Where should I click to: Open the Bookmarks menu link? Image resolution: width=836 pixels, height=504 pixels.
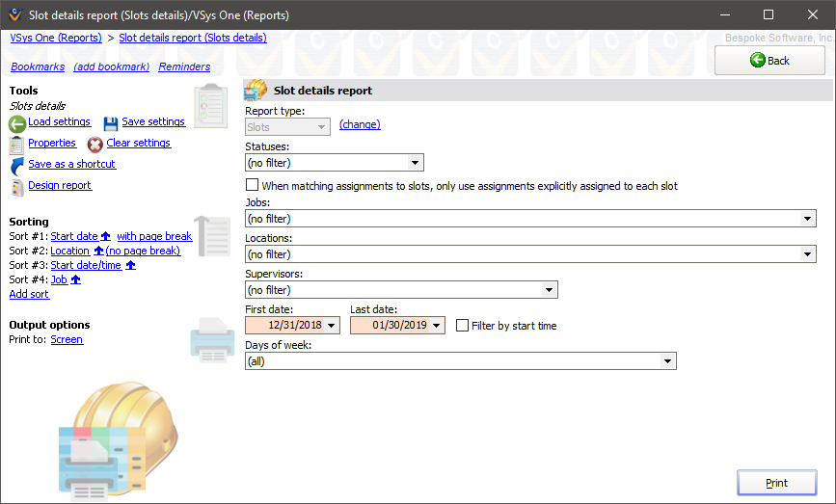click(37, 66)
